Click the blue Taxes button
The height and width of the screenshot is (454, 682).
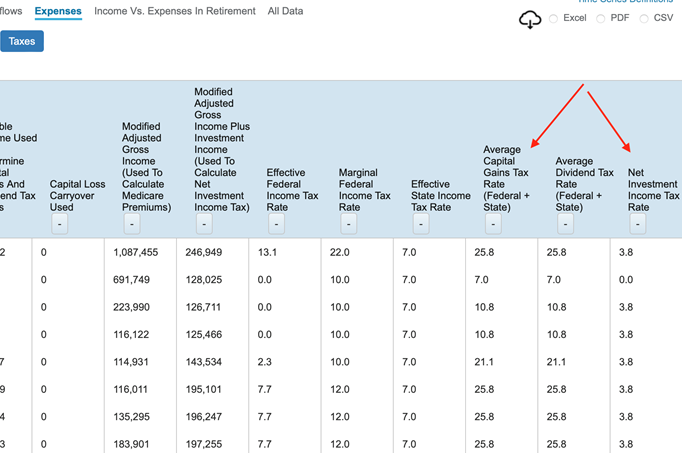[x=22, y=42]
